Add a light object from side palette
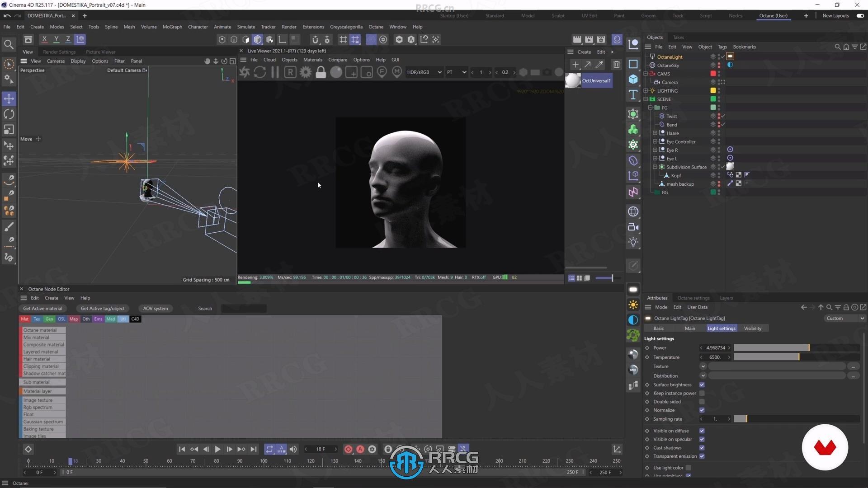The image size is (868, 488). pos(633,242)
